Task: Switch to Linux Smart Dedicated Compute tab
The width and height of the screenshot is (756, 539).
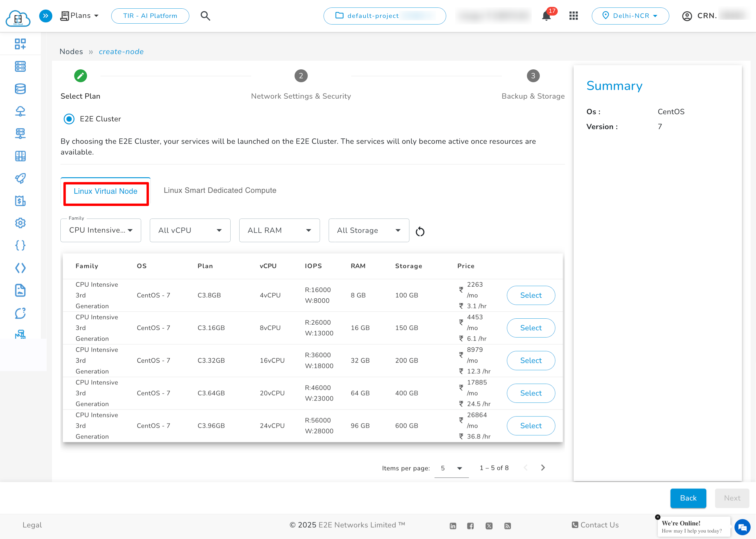Action: click(x=220, y=190)
